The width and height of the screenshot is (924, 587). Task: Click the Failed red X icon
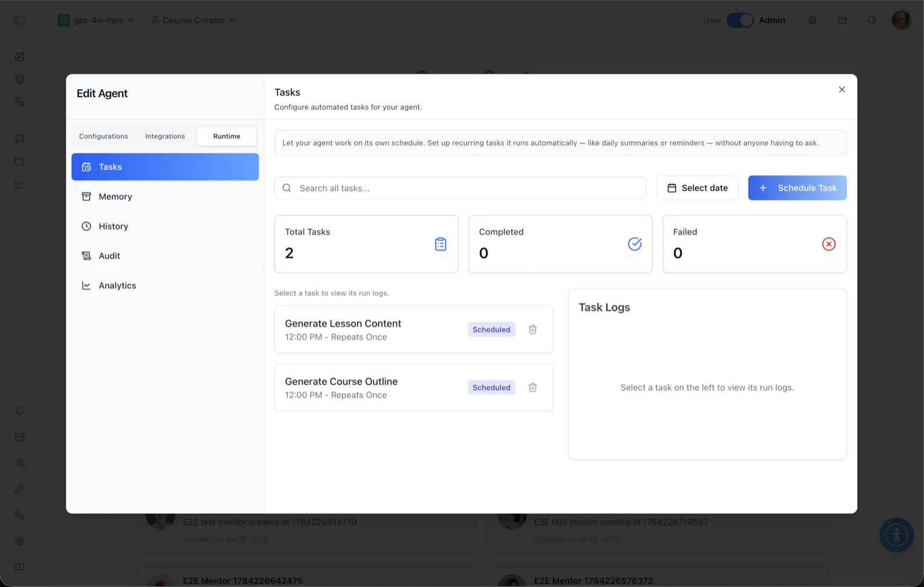[829, 244]
